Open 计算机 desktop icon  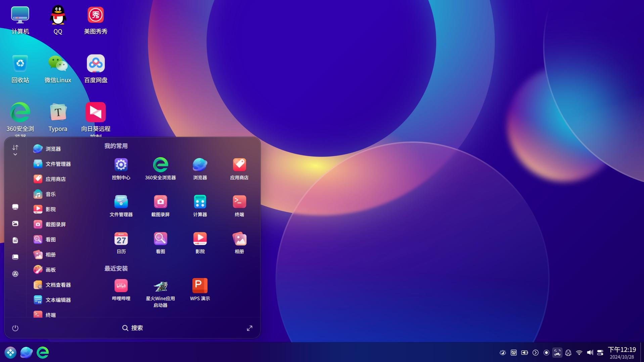coord(20,20)
